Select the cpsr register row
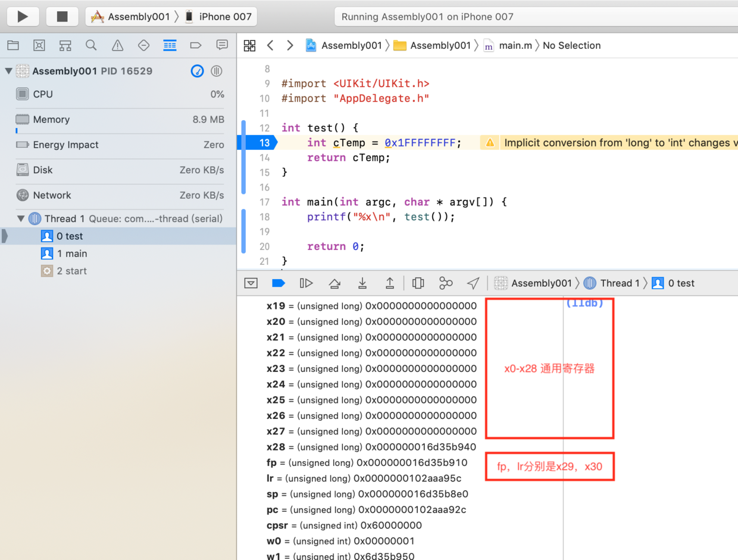The image size is (738, 560). tap(345, 525)
